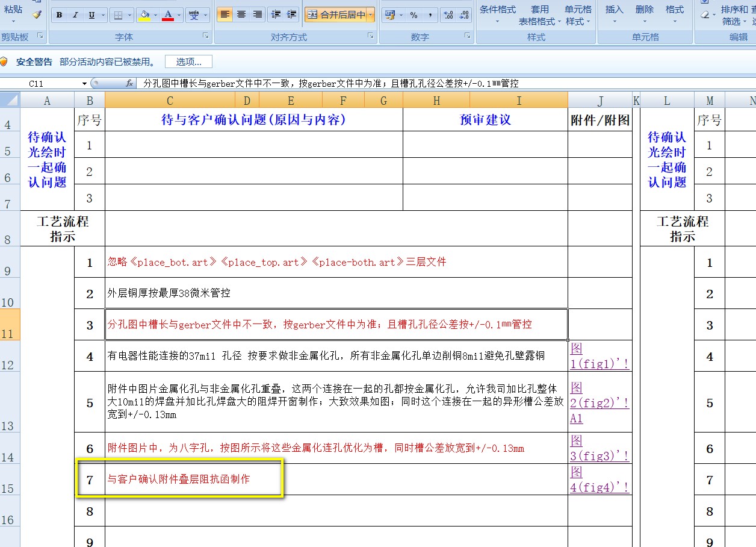The height and width of the screenshot is (547, 756).
Task: Click security warning Options (选项...) button
Action: coord(189,61)
